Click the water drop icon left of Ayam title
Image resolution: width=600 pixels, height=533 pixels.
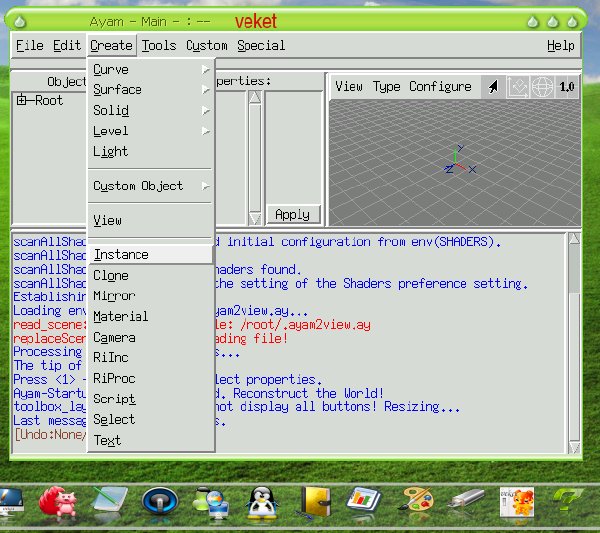pyautogui.click(x=20, y=22)
